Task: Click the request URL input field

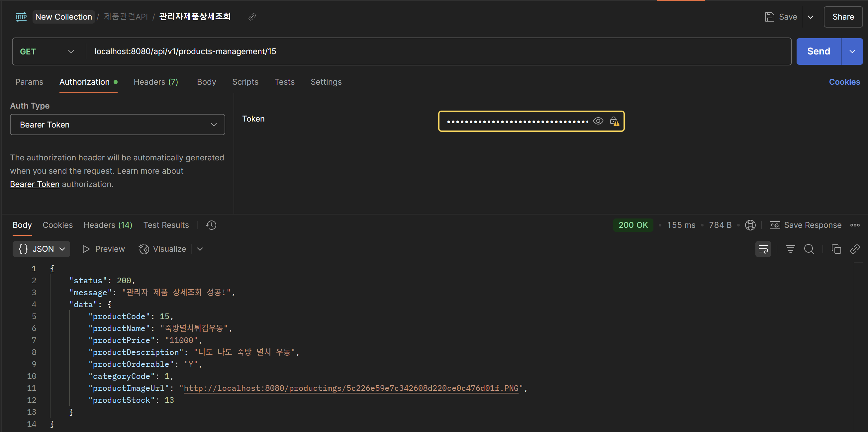Action: click(x=438, y=51)
